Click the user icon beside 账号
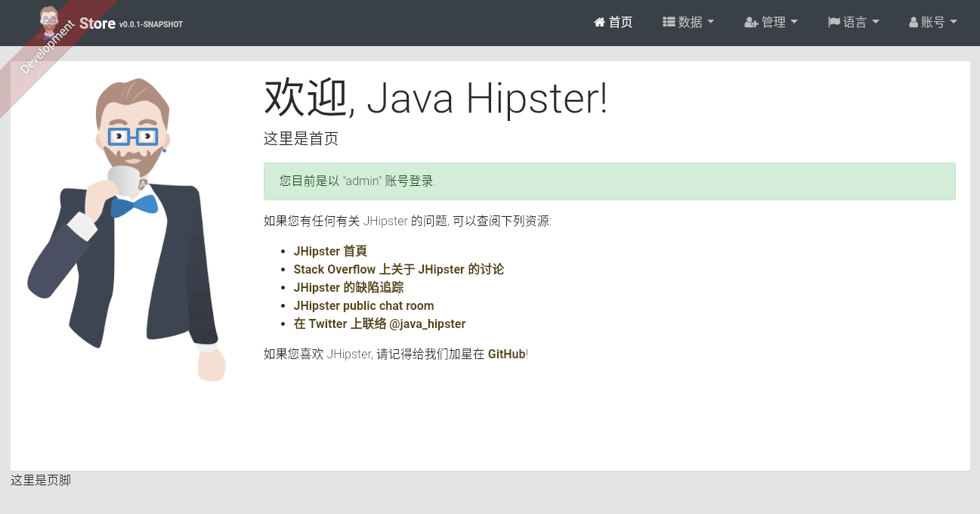Viewport: 980px width, 514px height. click(x=914, y=23)
